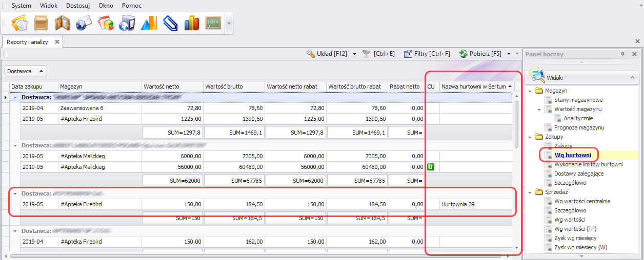Select the Raporty i analizy tab
The height and width of the screenshot is (260, 644).
pos(27,42)
